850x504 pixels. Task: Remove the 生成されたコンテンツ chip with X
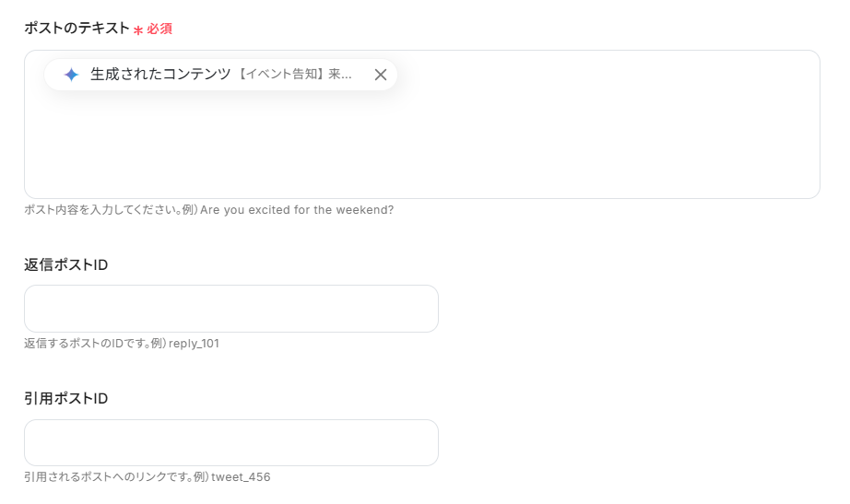coord(380,75)
